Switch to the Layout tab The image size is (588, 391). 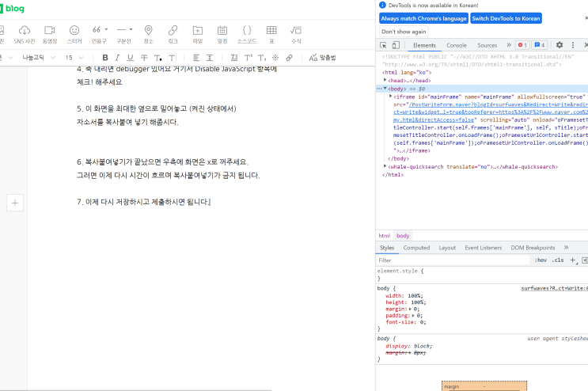click(447, 248)
